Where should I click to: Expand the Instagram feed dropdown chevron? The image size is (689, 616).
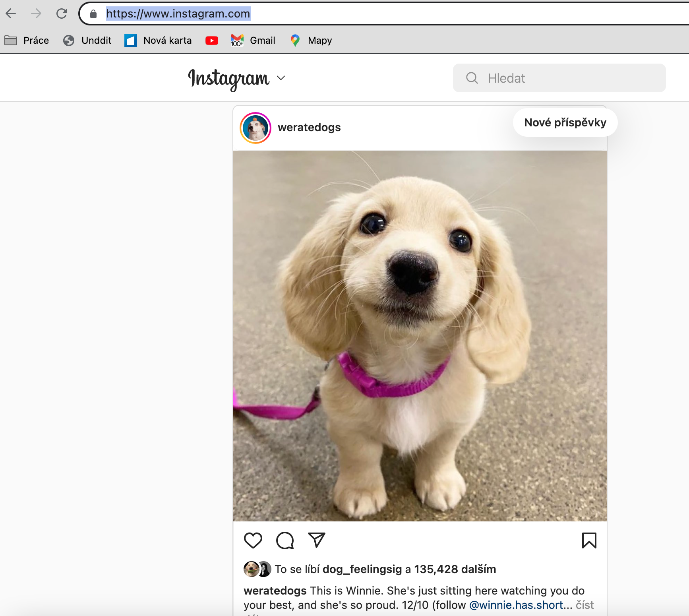click(281, 78)
